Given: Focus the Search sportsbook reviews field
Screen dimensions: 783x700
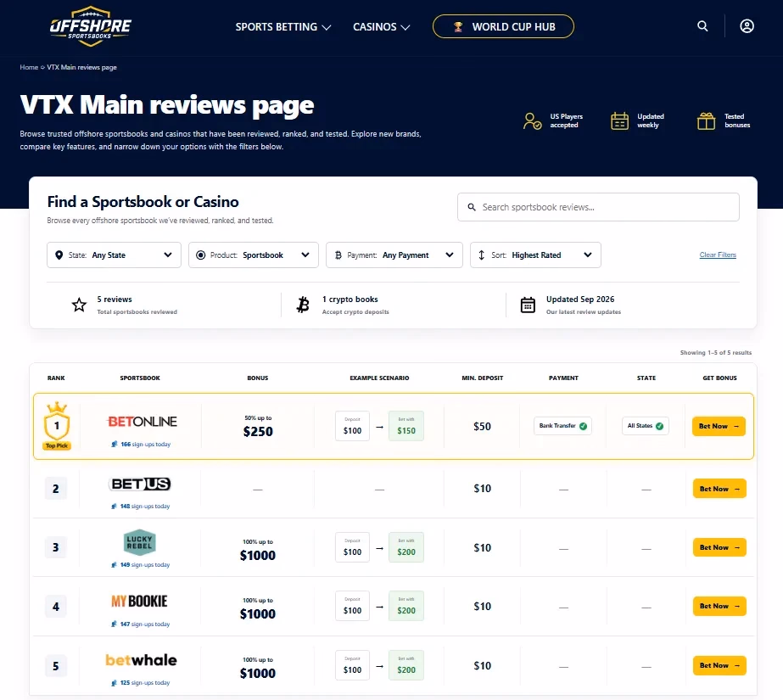Looking at the screenshot, I should [x=598, y=207].
